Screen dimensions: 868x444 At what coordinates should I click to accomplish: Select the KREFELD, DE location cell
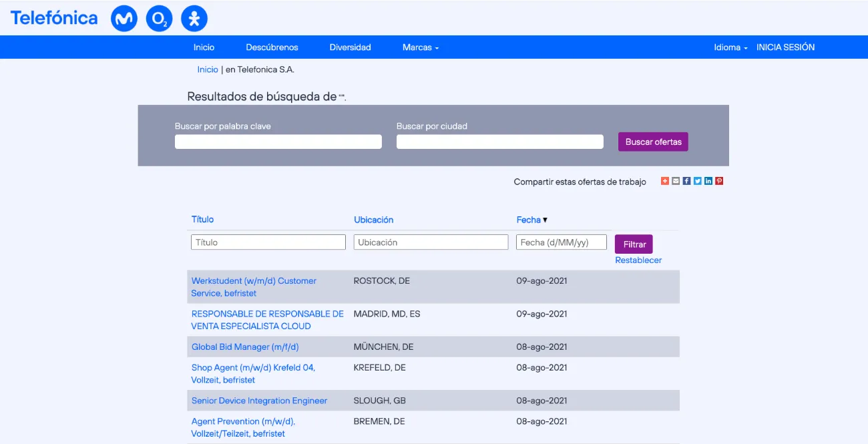[x=380, y=368]
